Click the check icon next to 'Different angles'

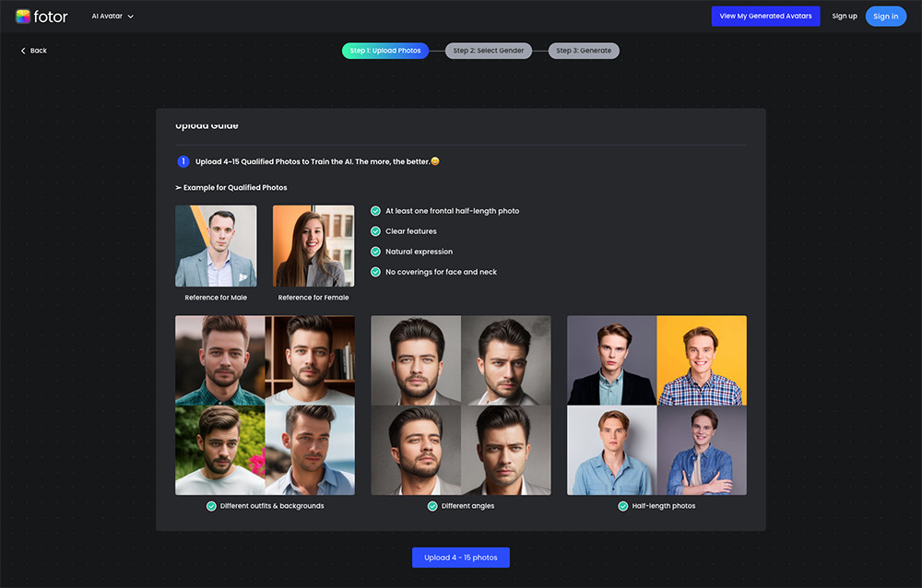432,506
